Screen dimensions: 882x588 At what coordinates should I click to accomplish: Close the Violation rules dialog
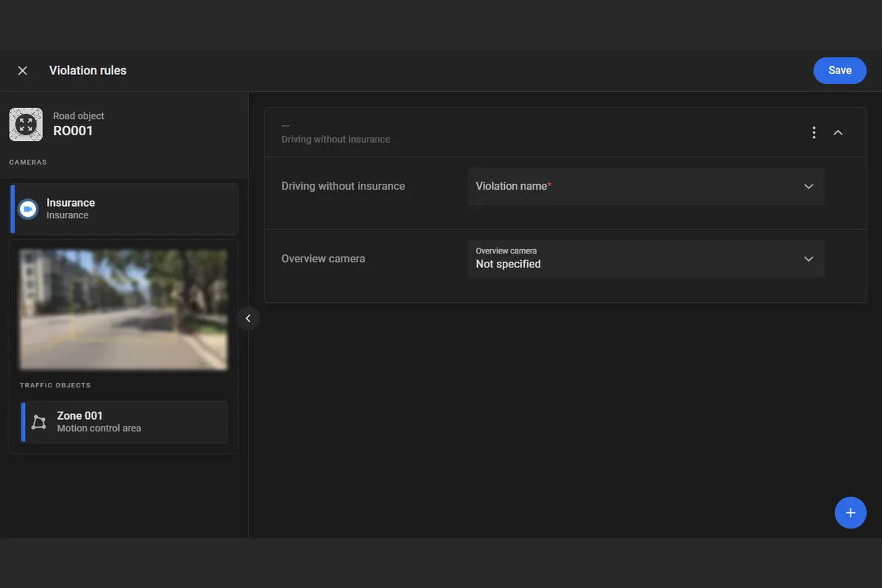tap(23, 71)
